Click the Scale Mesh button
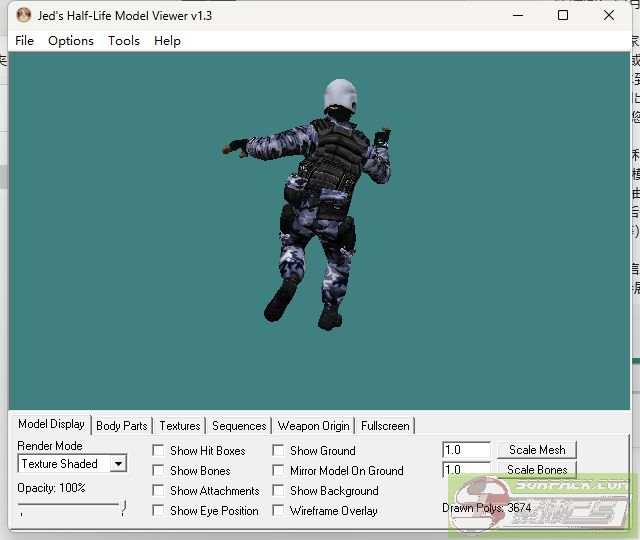The height and width of the screenshot is (540, 640). coord(537,450)
